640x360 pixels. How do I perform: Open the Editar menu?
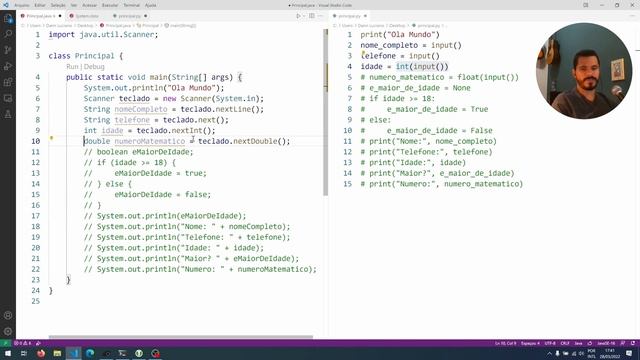(40, 5)
